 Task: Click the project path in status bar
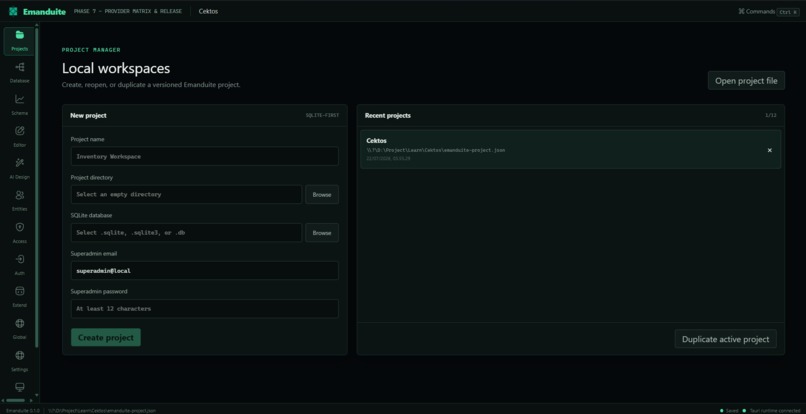point(102,410)
